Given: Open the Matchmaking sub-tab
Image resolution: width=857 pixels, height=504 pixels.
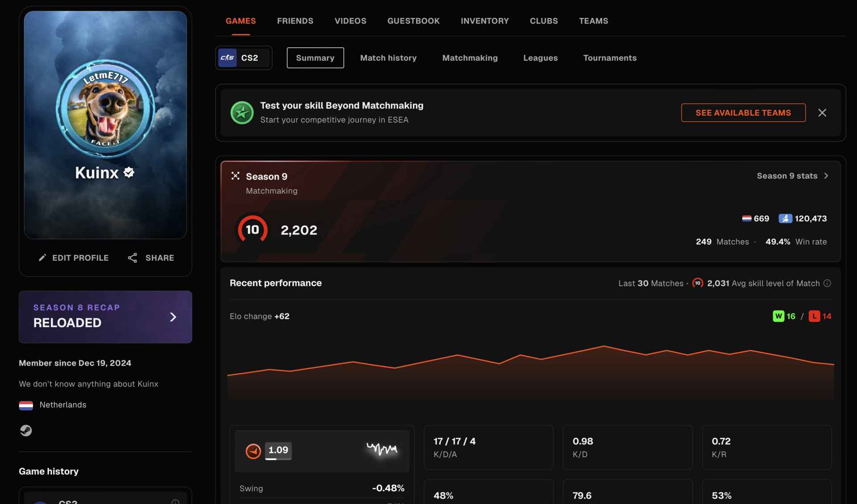Looking at the screenshot, I should tap(470, 58).
